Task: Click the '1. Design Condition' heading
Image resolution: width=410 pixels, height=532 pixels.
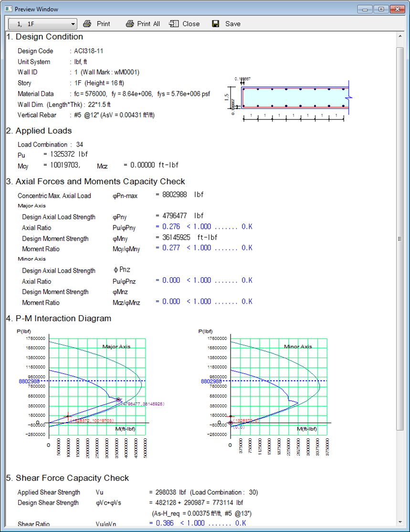Action: [x=45, y=37]
